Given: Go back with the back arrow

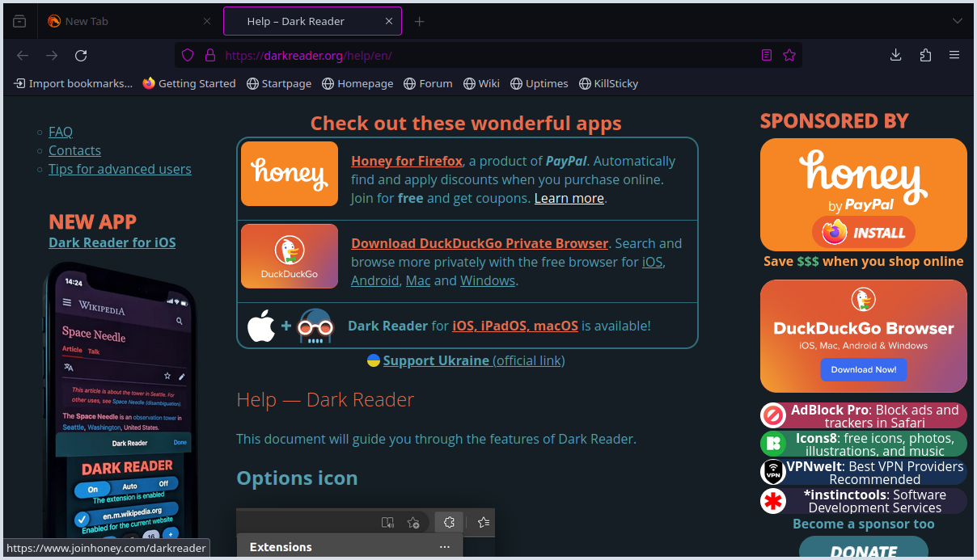Looking at the screenshot, I should tap(23, 56).
